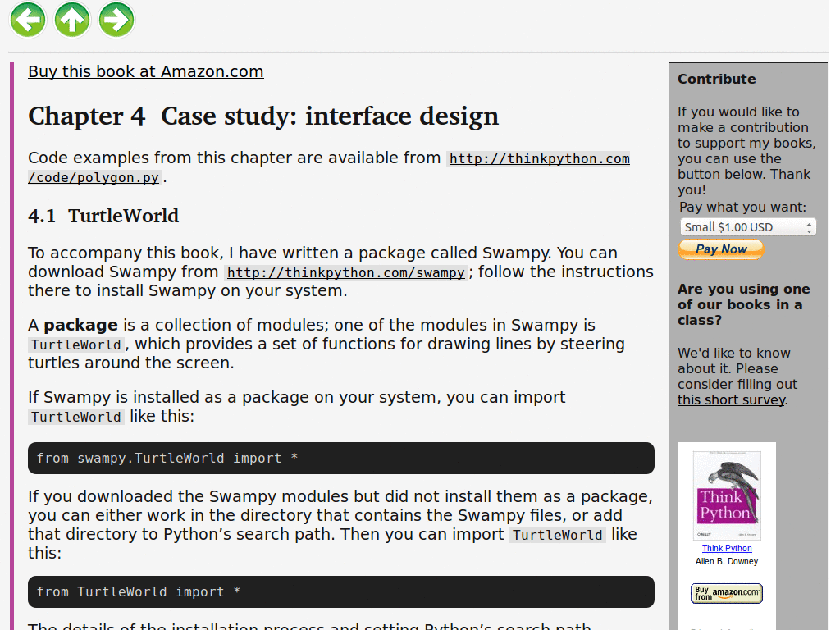This screenshot has width=840, height=630.
Task: Open the thinkpython.com/swampy link
Action: [x=345, y=272]
